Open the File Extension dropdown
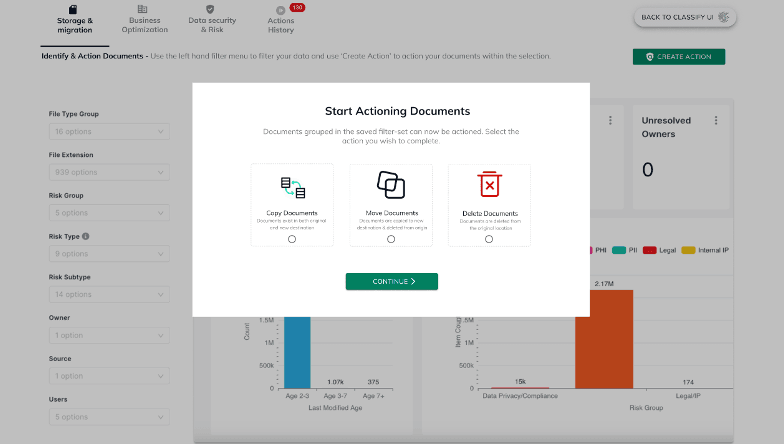This screenshot has height=444, width=784. [108, 172]
